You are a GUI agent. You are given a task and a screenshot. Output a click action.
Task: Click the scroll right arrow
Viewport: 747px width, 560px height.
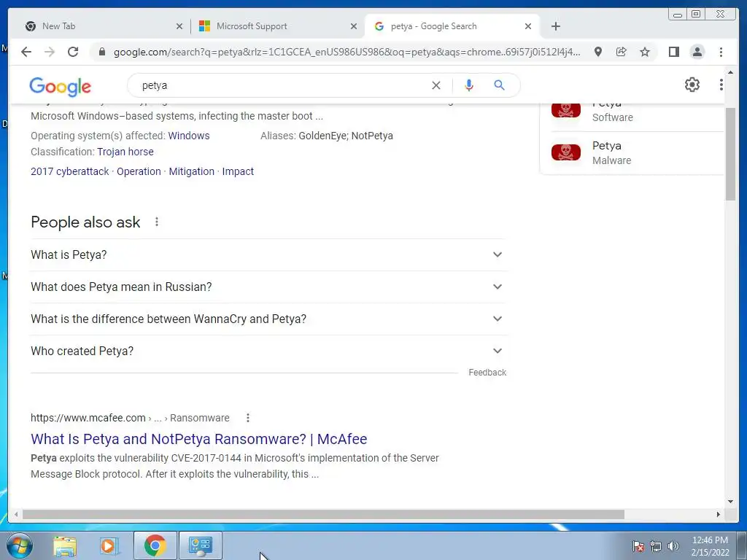(719, 514)
